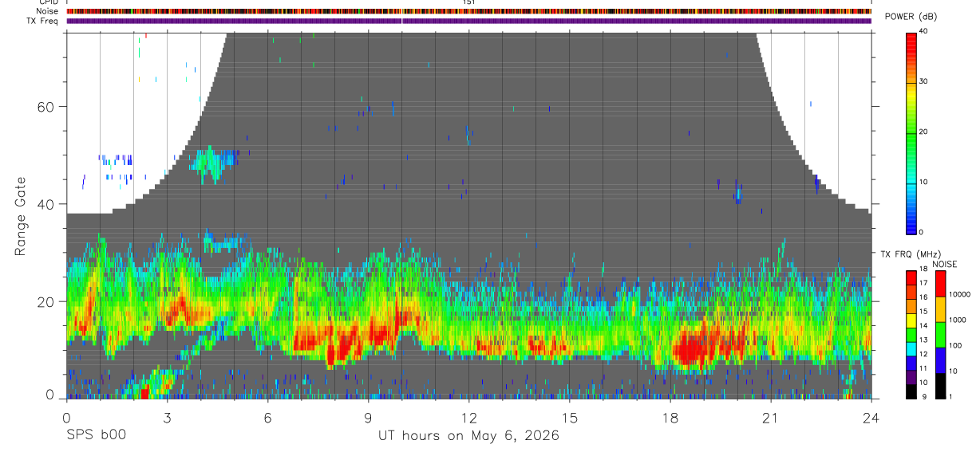980x452 pixels.
Task: Select the 18 MHz label on TX FRQ legend
Action: (x=923, y=269)
